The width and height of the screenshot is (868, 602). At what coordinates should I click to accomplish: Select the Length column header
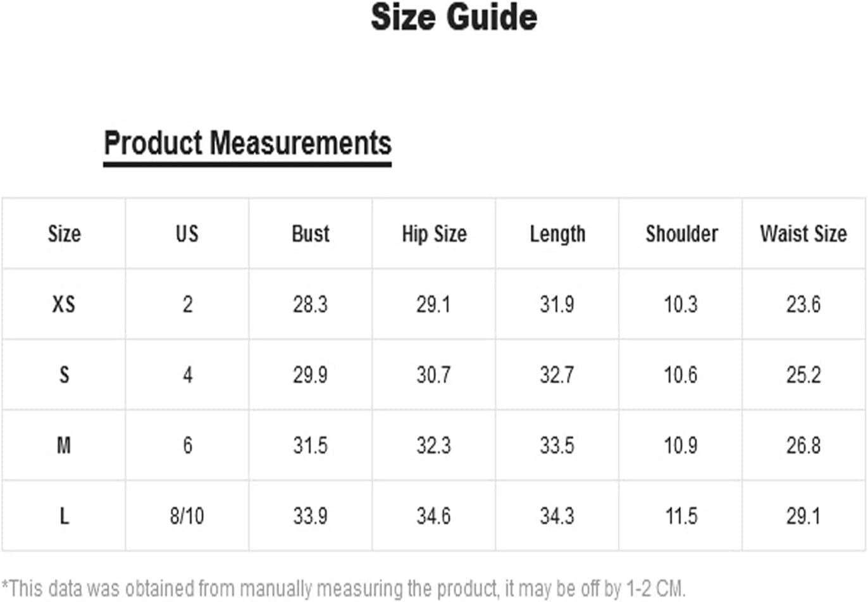click(x=557, y=234)
